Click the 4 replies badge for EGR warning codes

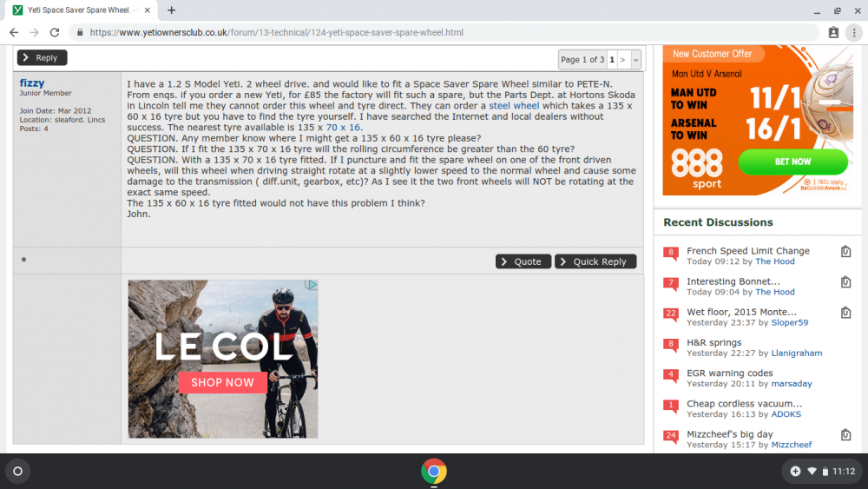click(671, 375)
